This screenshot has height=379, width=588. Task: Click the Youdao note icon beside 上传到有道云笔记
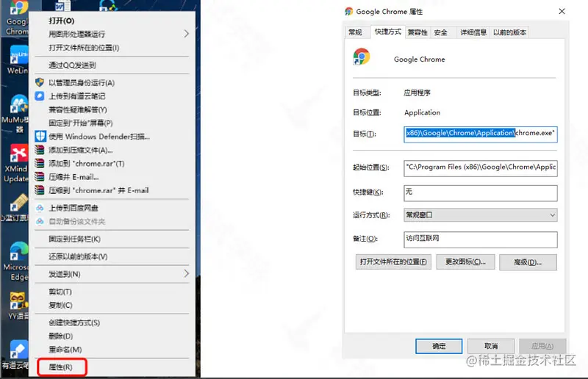pyautogui.click(x=40, y=96)
